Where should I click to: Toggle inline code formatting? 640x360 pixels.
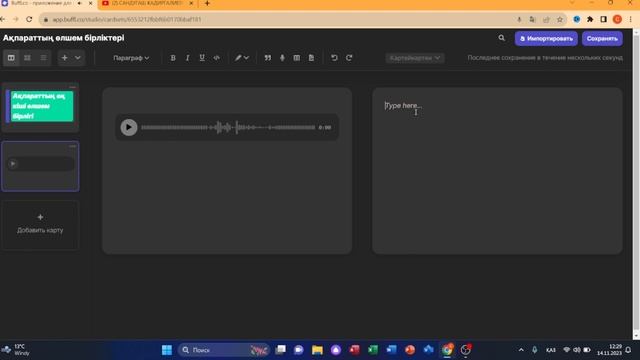pos(217,58)
